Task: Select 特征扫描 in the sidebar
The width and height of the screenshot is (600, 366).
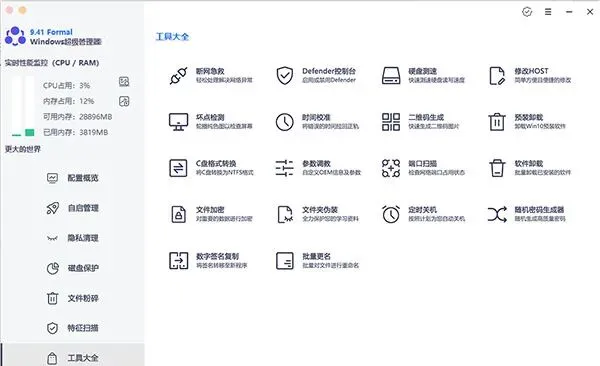Action: (x=73, y=328)
